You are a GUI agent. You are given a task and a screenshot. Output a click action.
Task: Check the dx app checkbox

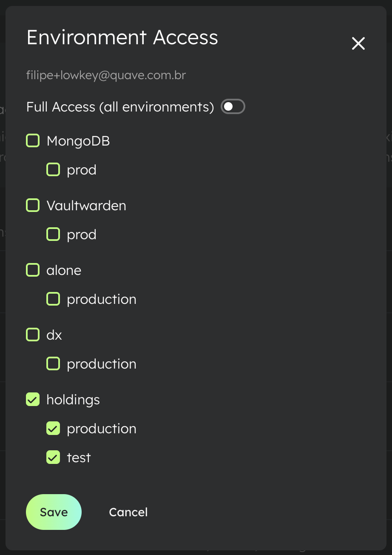[x=33, y=335]
